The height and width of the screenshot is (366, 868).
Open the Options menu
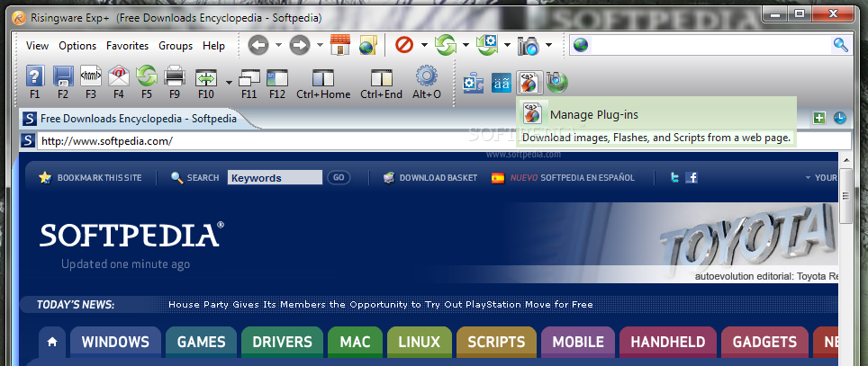pos(77,46)
